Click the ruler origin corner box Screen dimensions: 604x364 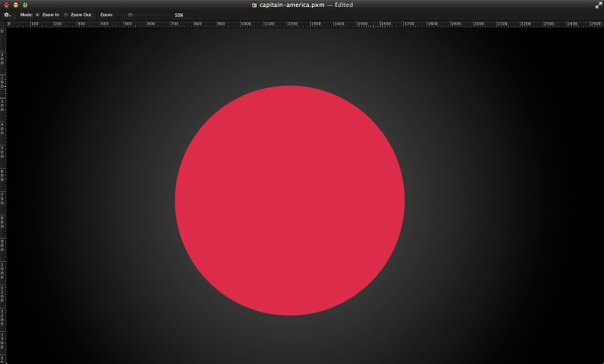3,24
